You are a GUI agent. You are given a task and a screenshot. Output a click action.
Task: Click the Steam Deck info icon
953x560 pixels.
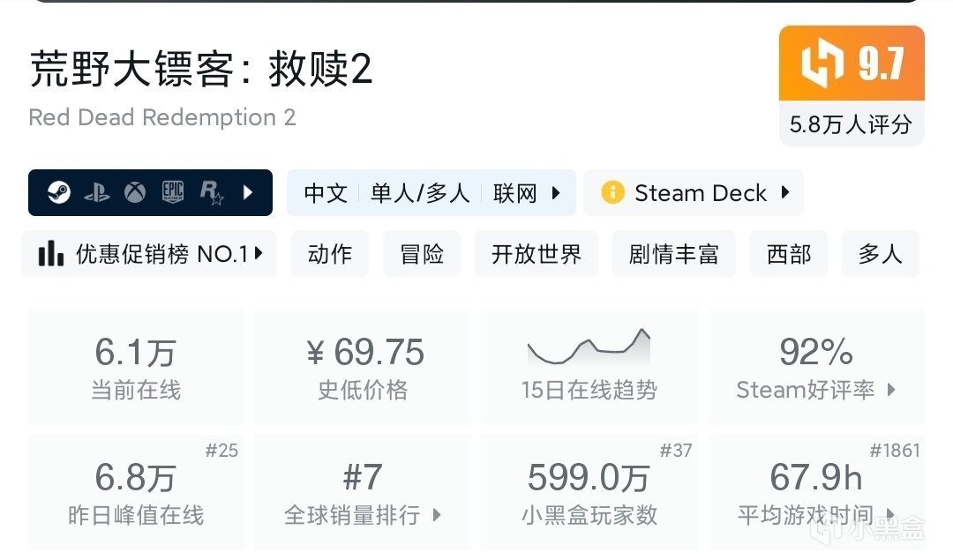612,192
